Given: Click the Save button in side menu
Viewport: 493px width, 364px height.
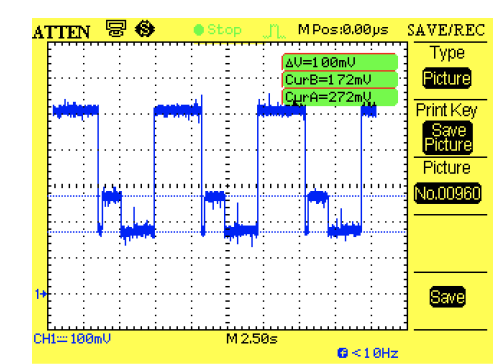Looking at the screenshot, I should (x=447, y=297).
